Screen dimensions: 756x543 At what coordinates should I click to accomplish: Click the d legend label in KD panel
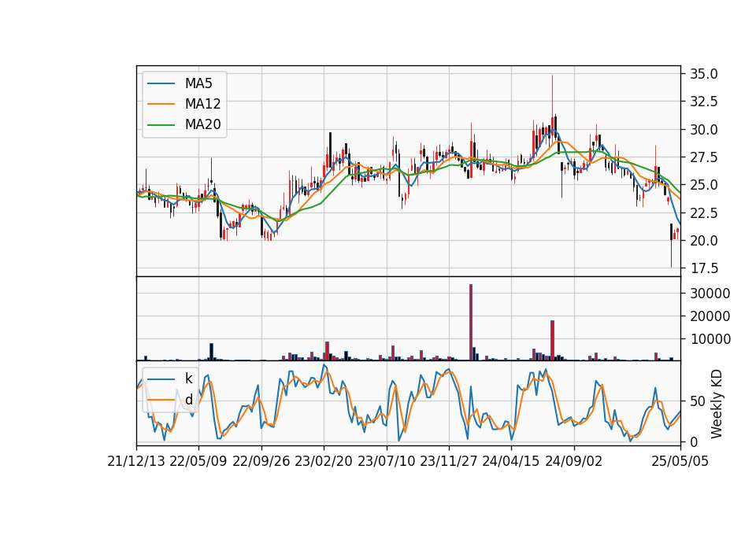coord(188,399)
